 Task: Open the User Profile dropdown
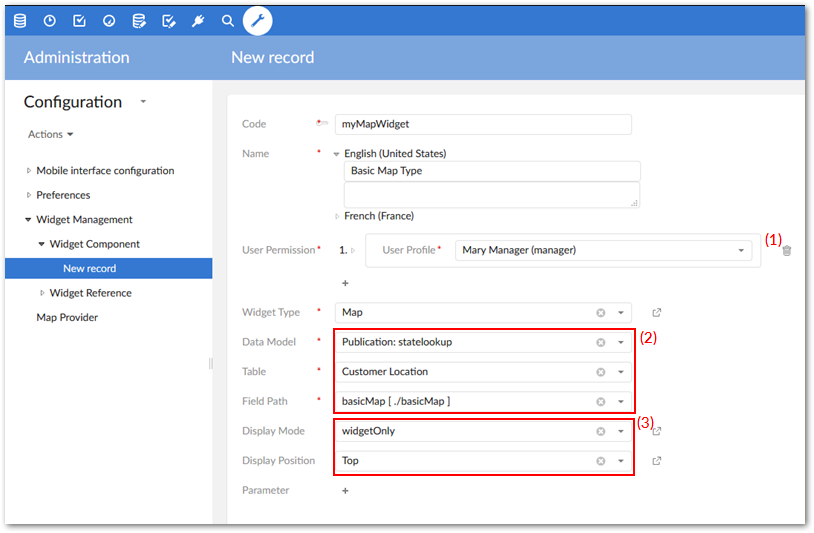tap(741, 250)
